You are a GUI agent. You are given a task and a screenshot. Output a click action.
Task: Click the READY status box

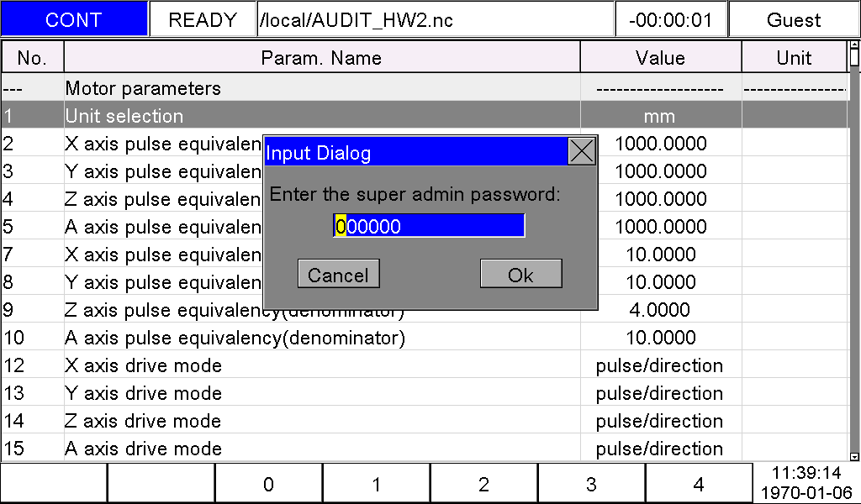pyautogui.click(x=203, y=19)
